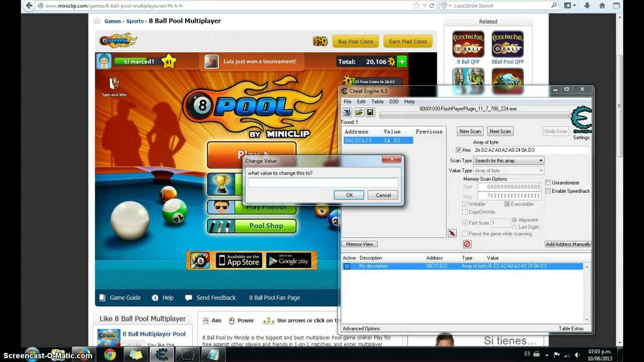
Task: Toggle the CopyOnWrite checkbox
Action: pyautogui.click(x=465, y=212)
